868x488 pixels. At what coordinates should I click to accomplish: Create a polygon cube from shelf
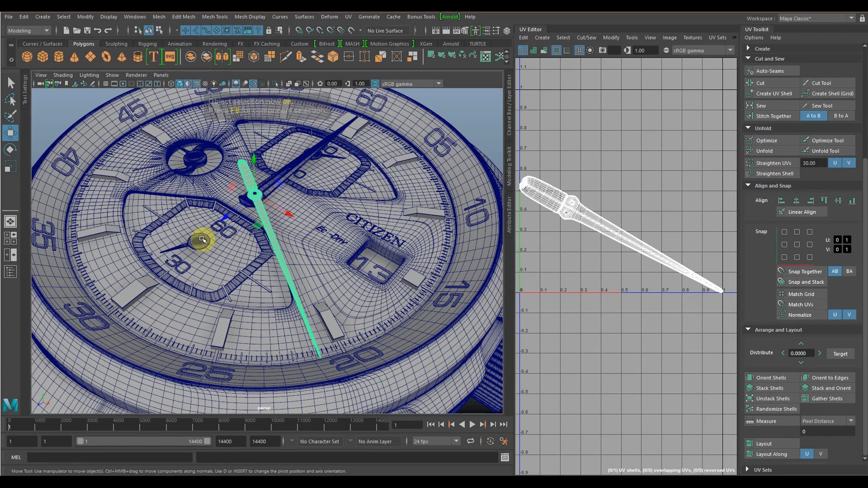tap(43, 57)
